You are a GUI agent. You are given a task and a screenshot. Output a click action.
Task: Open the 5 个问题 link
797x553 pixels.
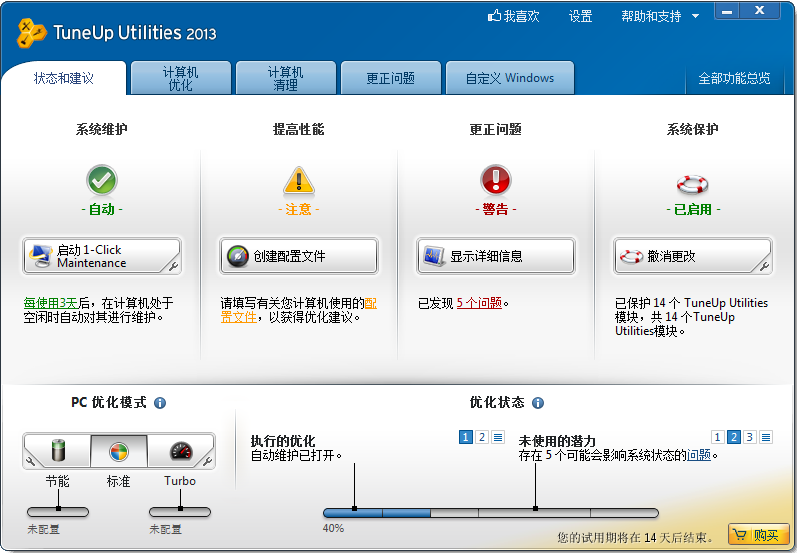(479, 303)
